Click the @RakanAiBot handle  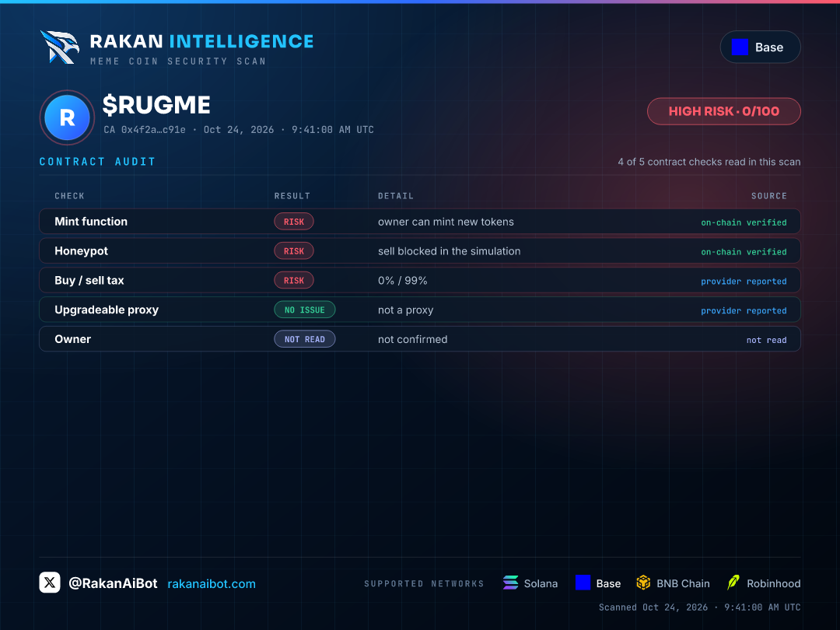(113, 583)
